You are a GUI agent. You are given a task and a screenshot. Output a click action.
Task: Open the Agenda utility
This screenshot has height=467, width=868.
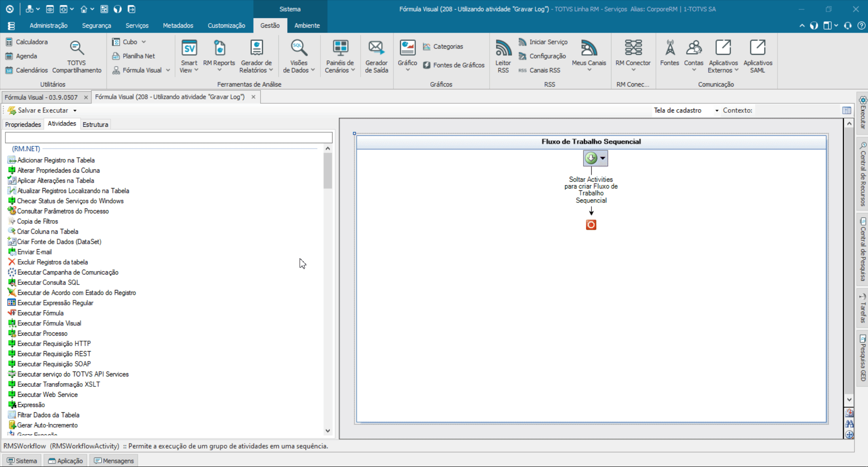21,56
